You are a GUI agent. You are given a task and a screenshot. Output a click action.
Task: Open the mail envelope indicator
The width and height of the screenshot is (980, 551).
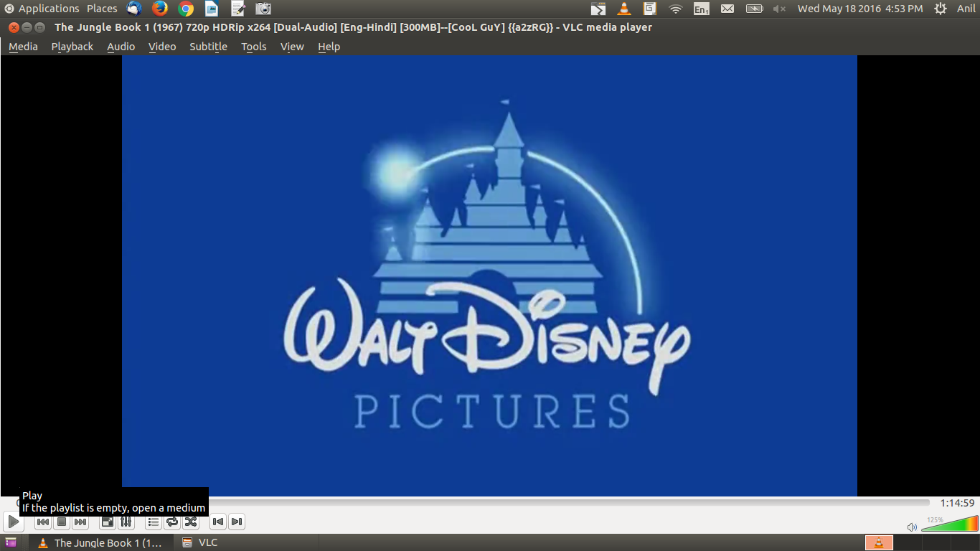(727, 9)
